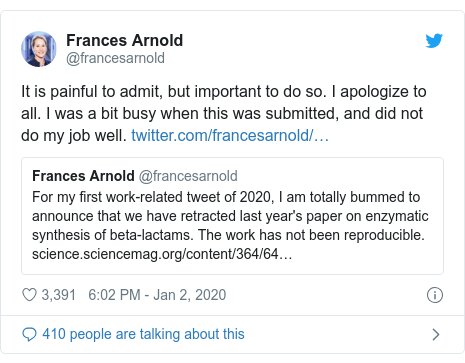Click the 6:02 PM - Jan 2, 2020 timestamp

pos(157,295)
